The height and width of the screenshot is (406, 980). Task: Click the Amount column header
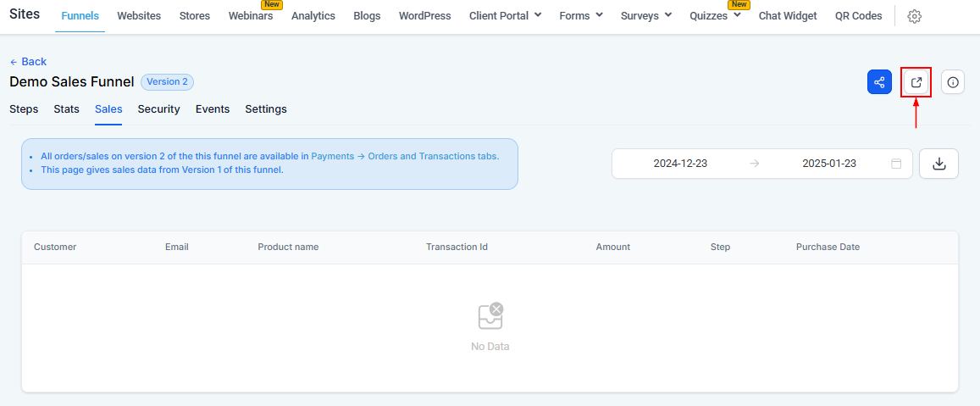tap(613, 247)
